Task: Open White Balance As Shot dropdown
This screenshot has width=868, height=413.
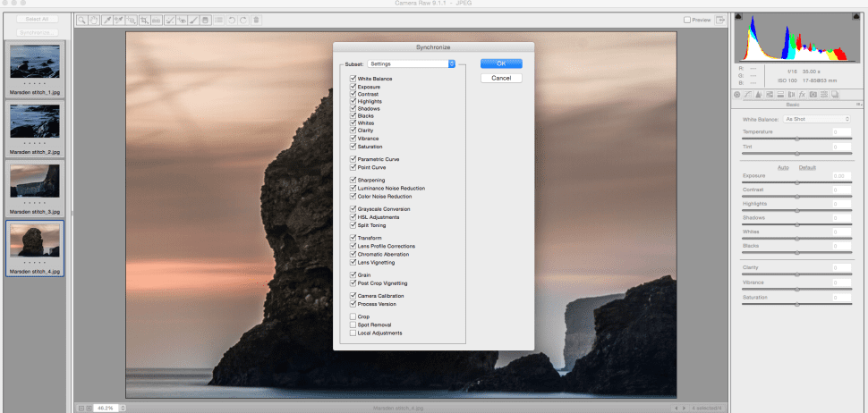Action: coord(817,119)
